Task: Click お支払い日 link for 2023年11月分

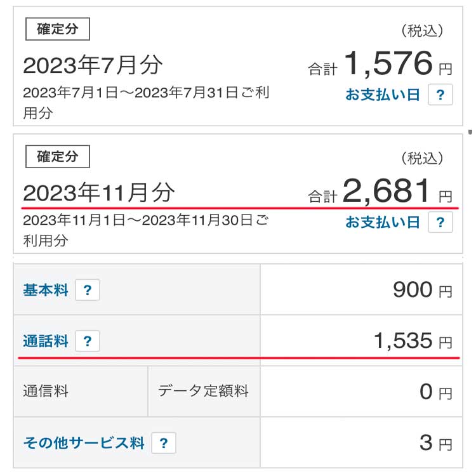Action: 383,222
